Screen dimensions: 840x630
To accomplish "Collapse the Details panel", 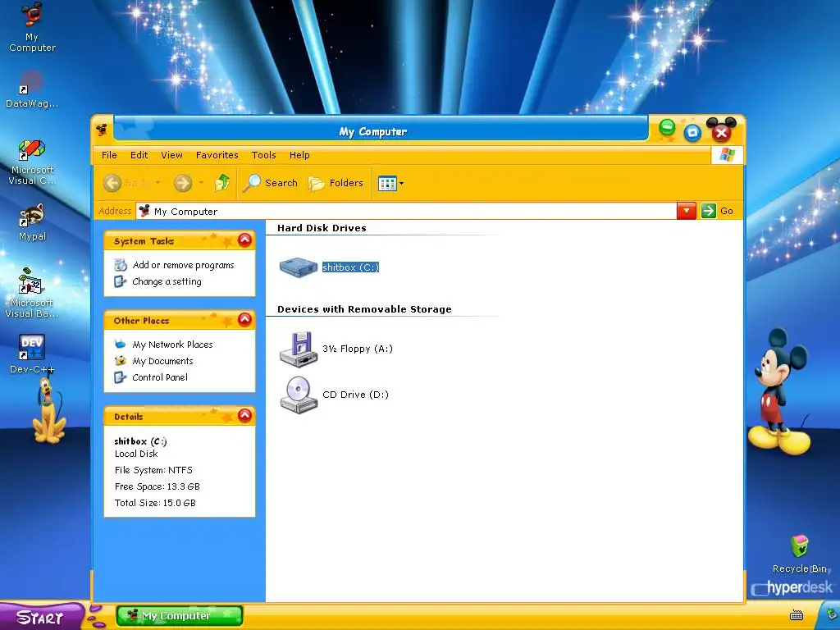I will pos(244,415).
